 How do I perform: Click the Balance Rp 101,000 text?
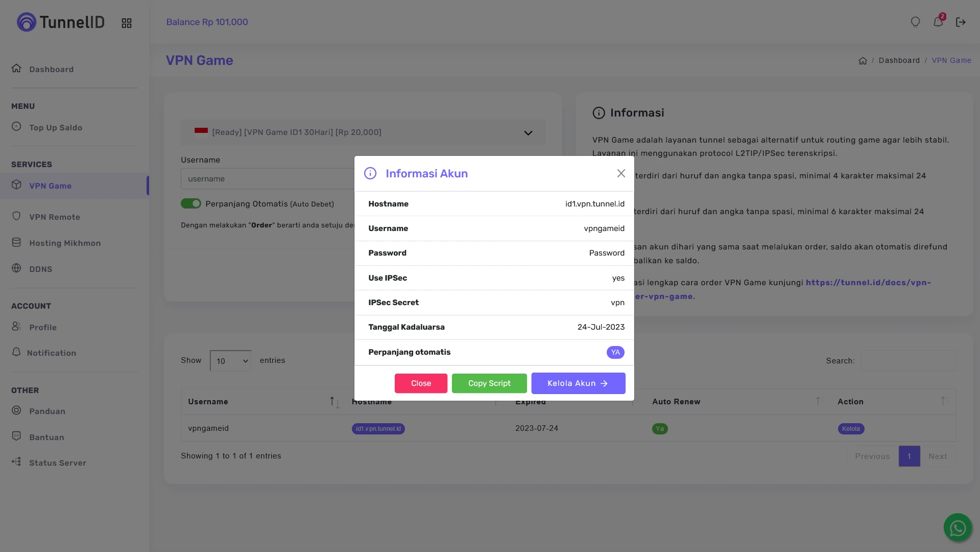pos(207,22)
